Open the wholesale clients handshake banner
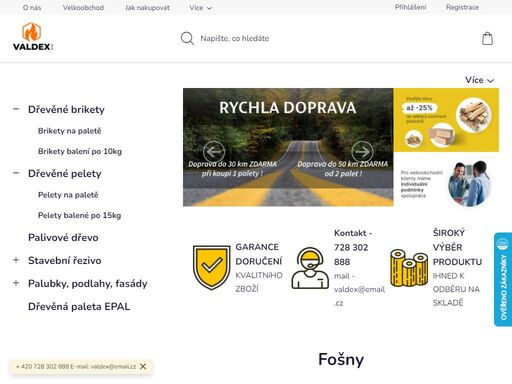The image size is (512, 384). point(446,184)
